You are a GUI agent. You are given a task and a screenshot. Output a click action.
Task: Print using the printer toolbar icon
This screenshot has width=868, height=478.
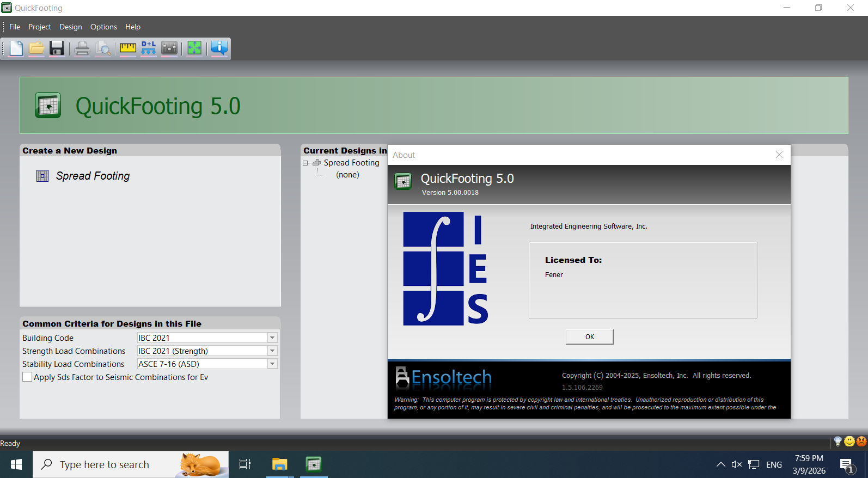pos(82,48)
